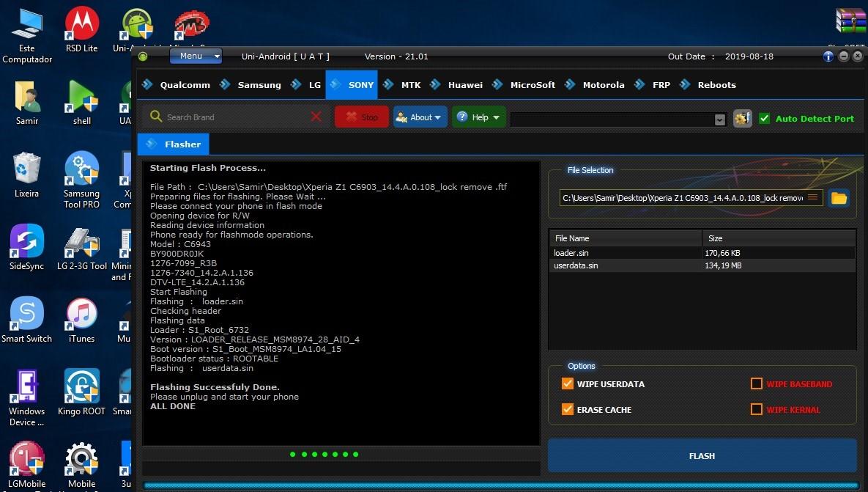Open SideSync desktop shortcut
868x492 pixels.
pos(26,247)
